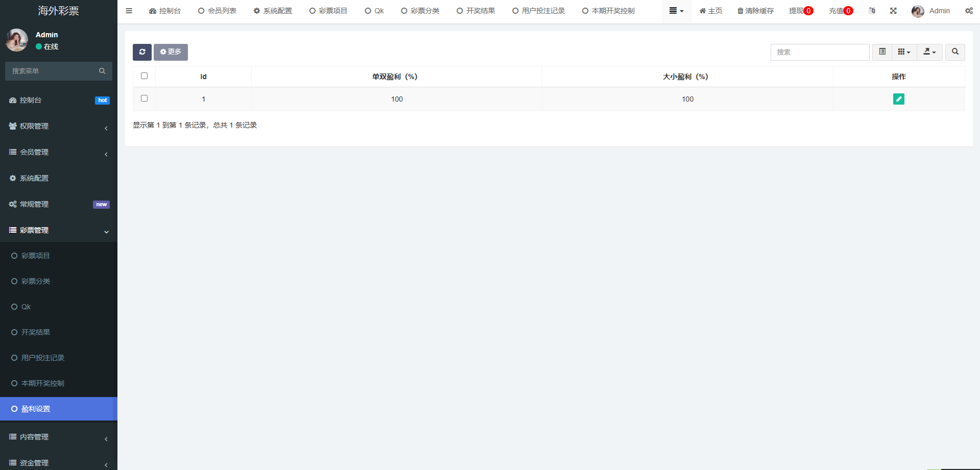
Task: Click the 更多 button
Action: (x=171, y=52)
